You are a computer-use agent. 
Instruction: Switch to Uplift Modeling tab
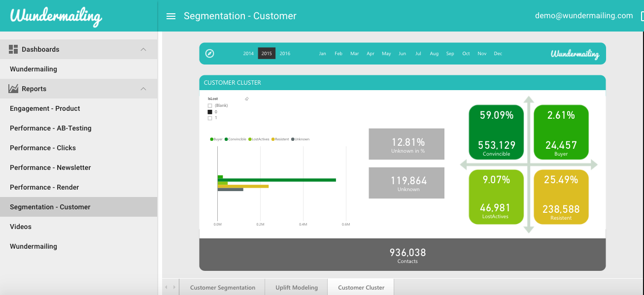tap(297, 288)
